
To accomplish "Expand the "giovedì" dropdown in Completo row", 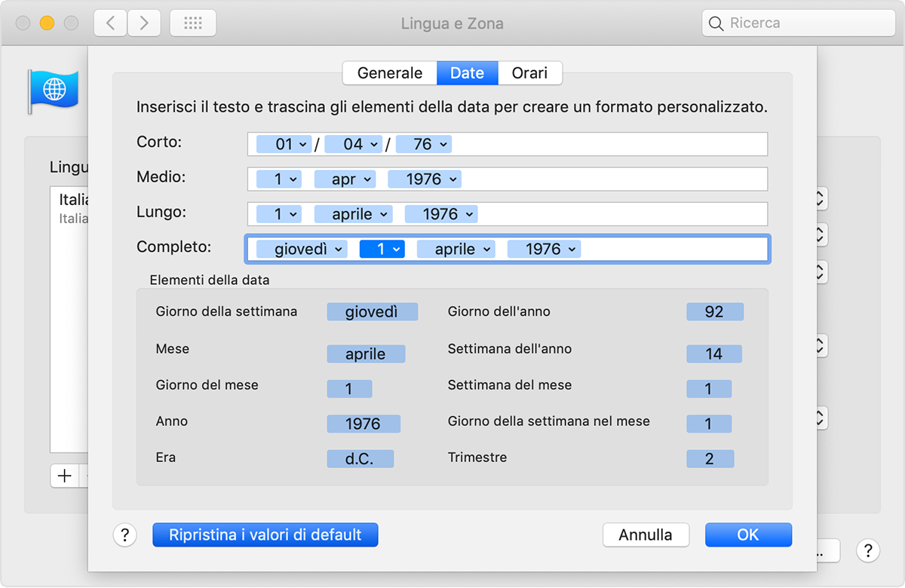I will [300, 249].
